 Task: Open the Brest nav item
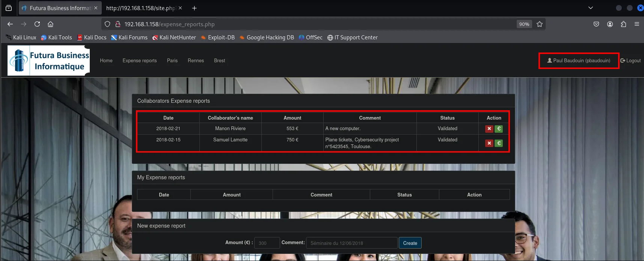point(220,60)
